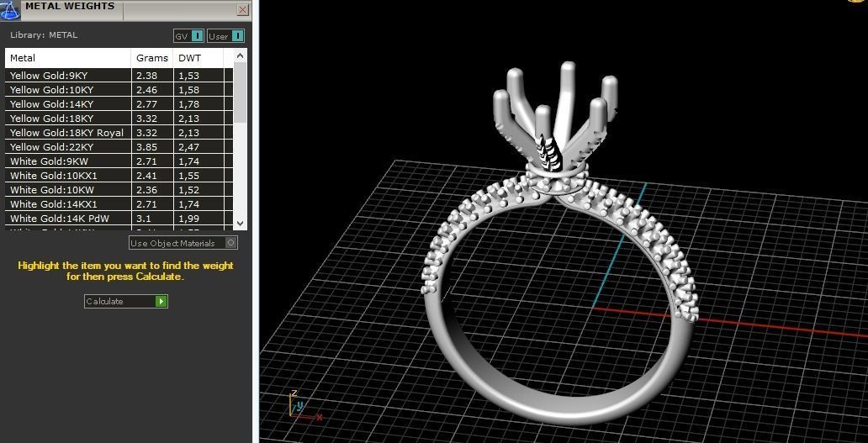
Task: Select White Gold:10KW row
Action: [x=119, y=190]
